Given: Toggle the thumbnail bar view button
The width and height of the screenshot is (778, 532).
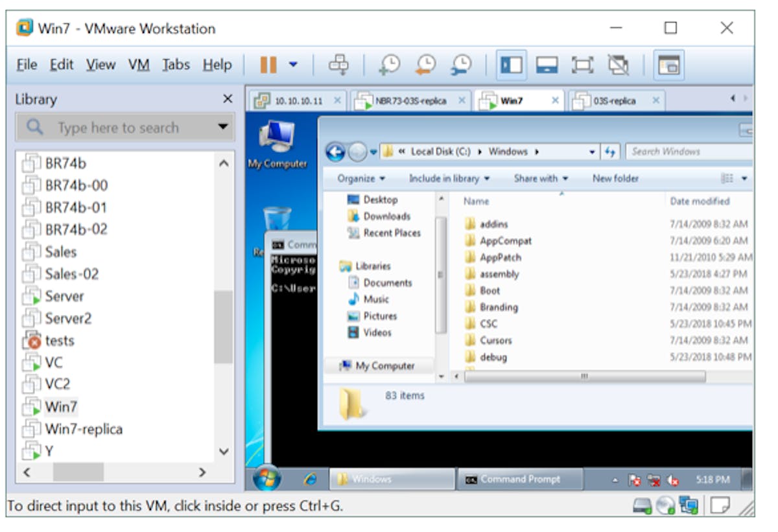Looking at the screenshot, I should coord(547,65).
